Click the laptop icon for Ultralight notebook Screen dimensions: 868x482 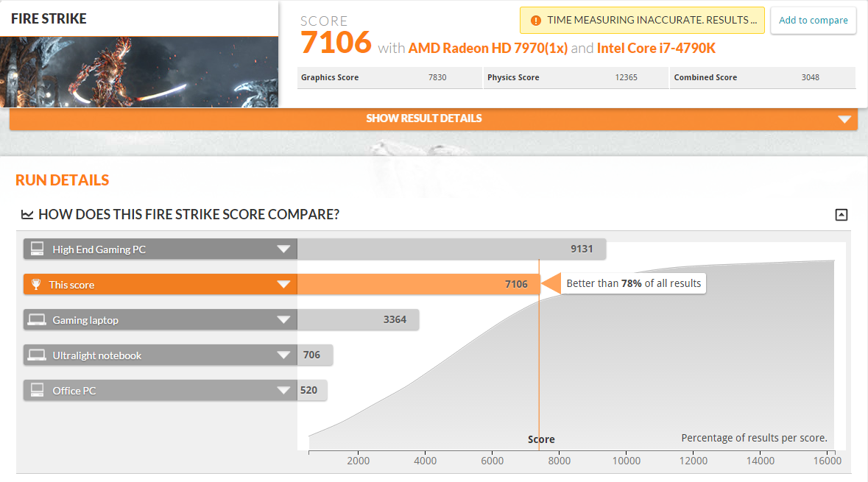click(x=37, y=355)
